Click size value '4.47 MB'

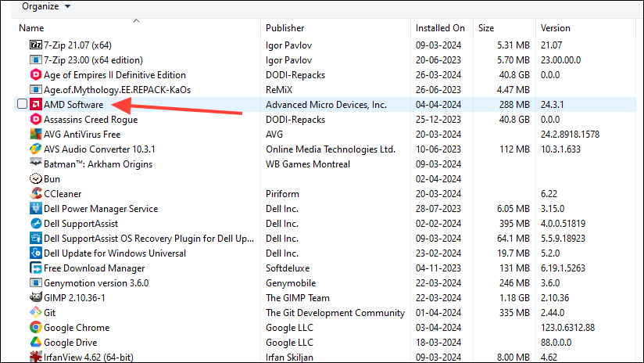point(513,90)
